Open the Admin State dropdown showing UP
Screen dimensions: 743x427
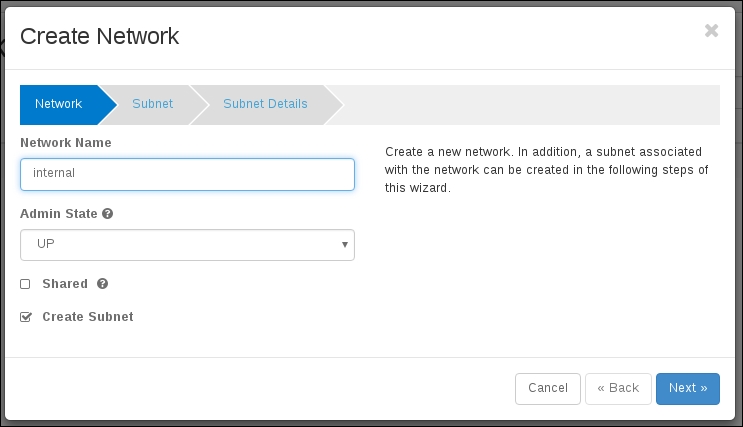coord(187,244)
